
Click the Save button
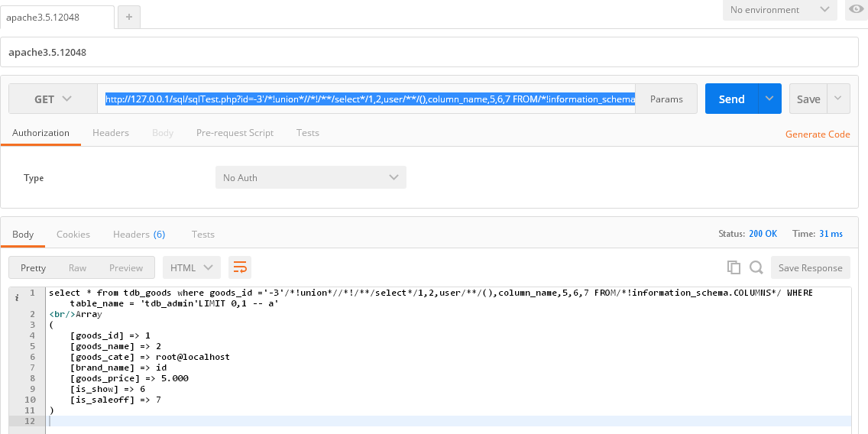808,99
